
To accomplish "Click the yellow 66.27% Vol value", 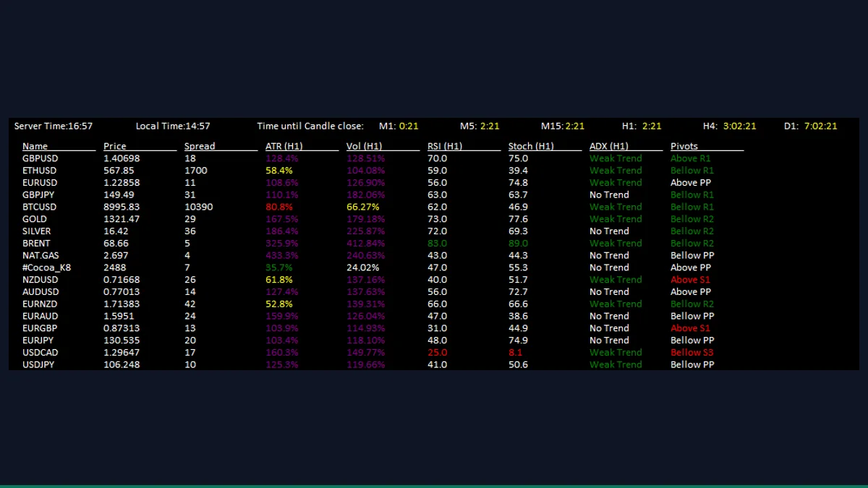I will point(363,207).
